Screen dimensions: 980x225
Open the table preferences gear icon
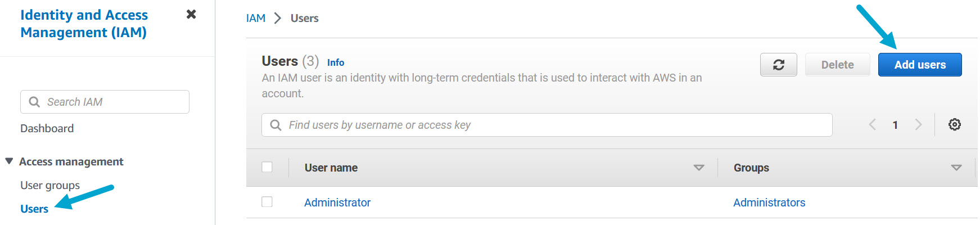[954, 124]
